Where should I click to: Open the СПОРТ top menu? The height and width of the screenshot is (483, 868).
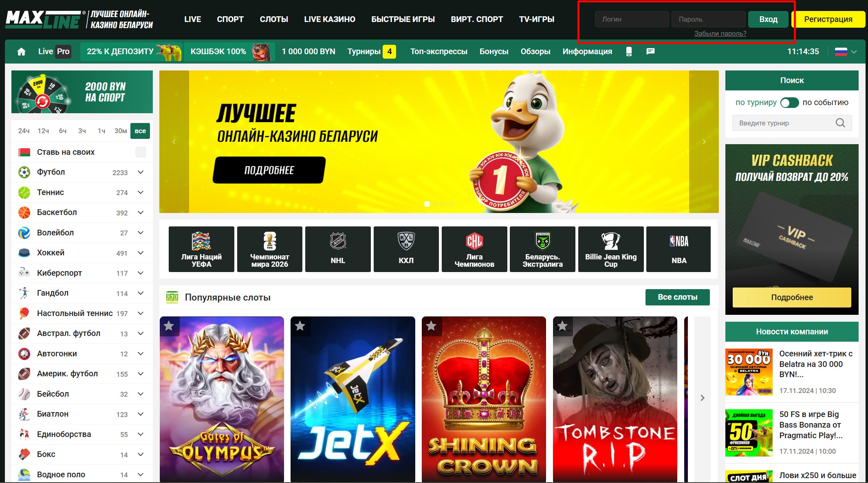coord(230,19)
